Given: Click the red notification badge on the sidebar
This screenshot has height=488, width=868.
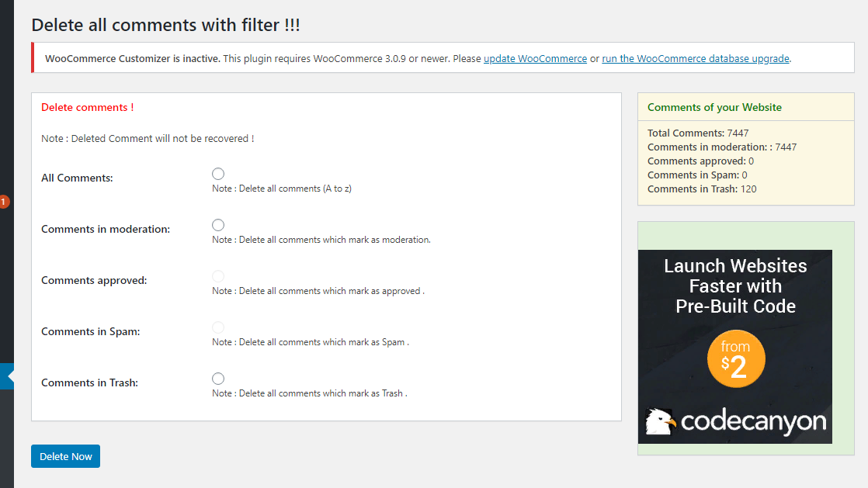Looking at the screenshot, I should pyautogui.click(x=4, y=201).
